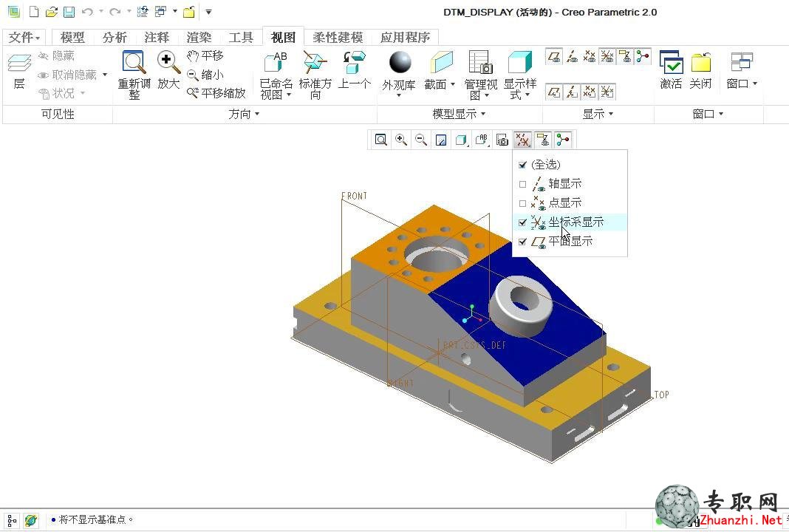Click repaint icon in the graphics toolbar

441,140
